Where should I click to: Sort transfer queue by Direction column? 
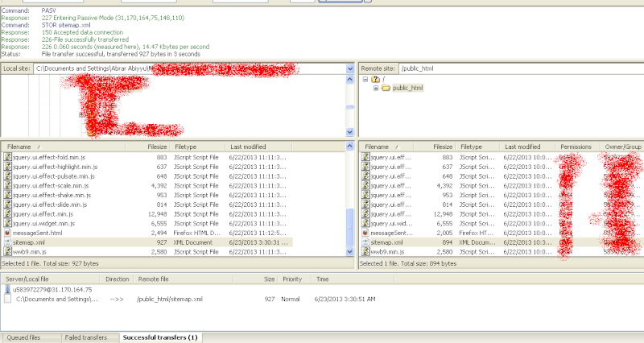117,279
